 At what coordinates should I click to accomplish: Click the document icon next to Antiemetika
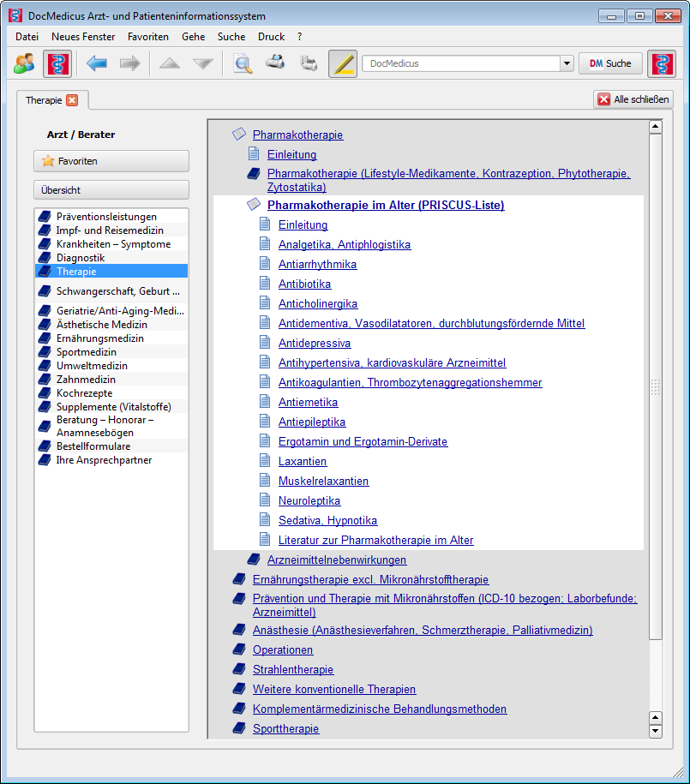click(x=265, y=402)
